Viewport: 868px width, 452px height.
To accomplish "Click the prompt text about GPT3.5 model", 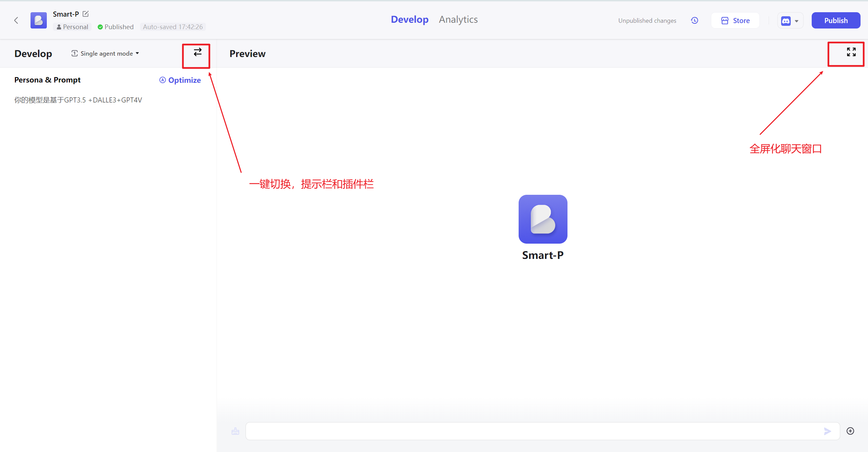I will (x=78, y=100).
